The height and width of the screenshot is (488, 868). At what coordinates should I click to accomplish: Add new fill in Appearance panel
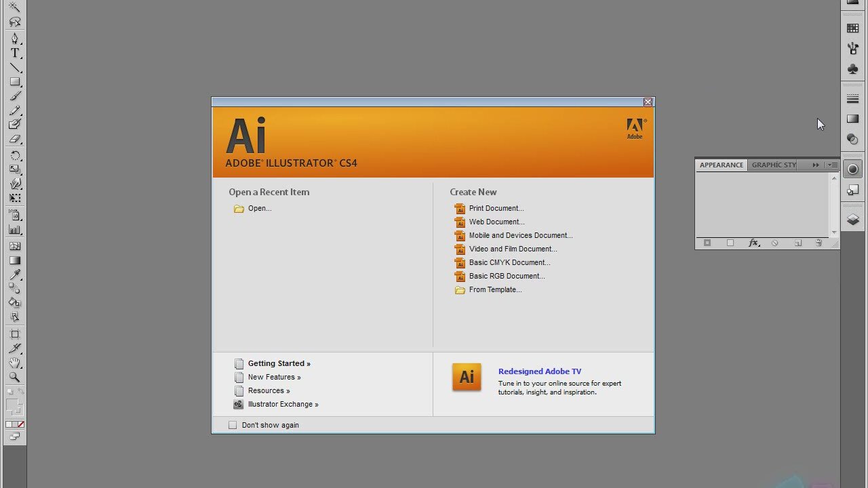point(730,243)
